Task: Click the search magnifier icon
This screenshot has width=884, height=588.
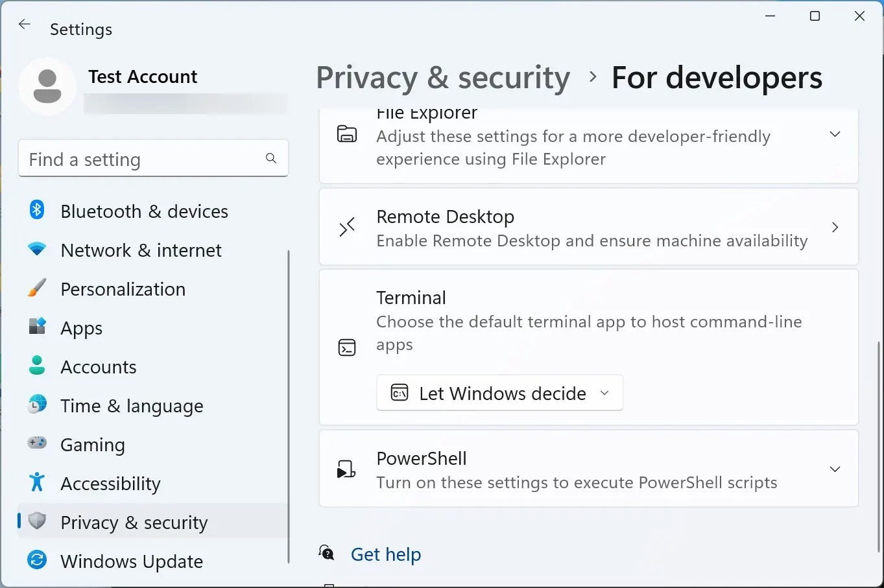Action: point(271,158)
